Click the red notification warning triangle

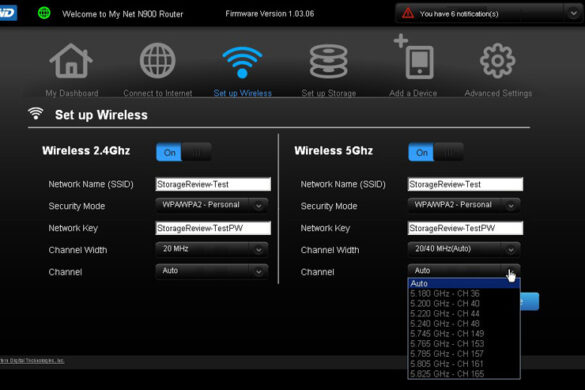point(408,13)
